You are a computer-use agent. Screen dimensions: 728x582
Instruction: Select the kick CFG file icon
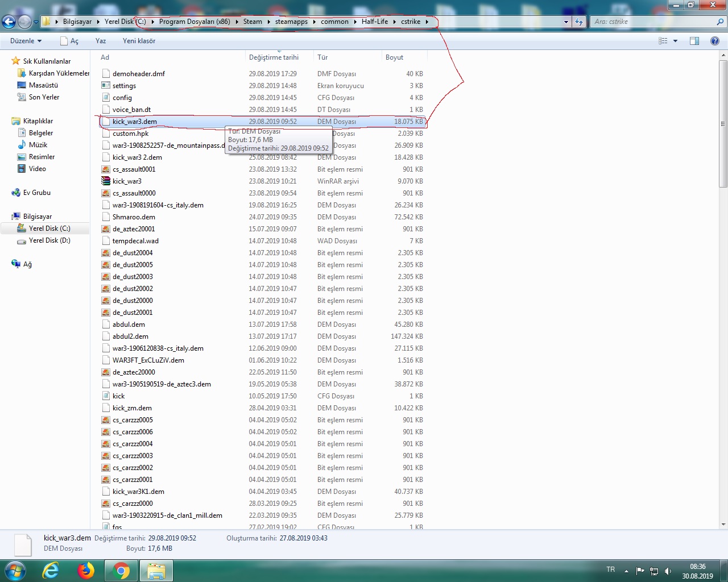[106, 396]
